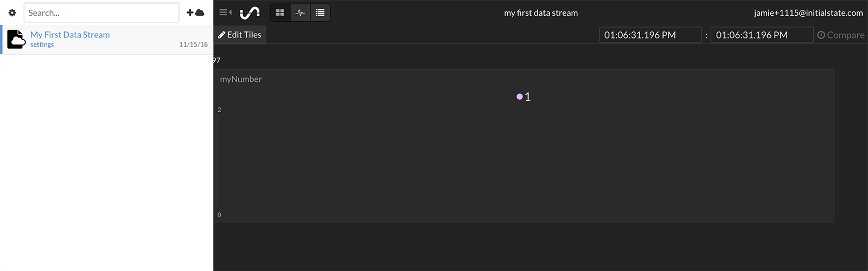
Task: Click the 11/15/18 stream date
Action: point(193,44)
